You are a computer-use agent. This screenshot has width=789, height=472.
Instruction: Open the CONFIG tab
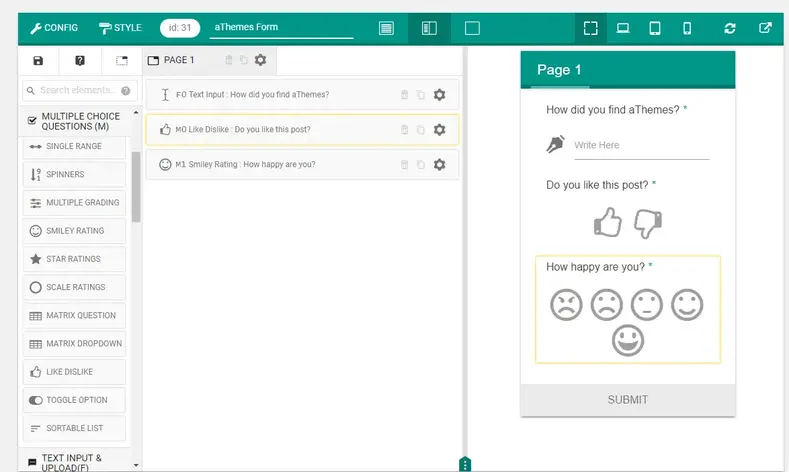pos(54,28)
